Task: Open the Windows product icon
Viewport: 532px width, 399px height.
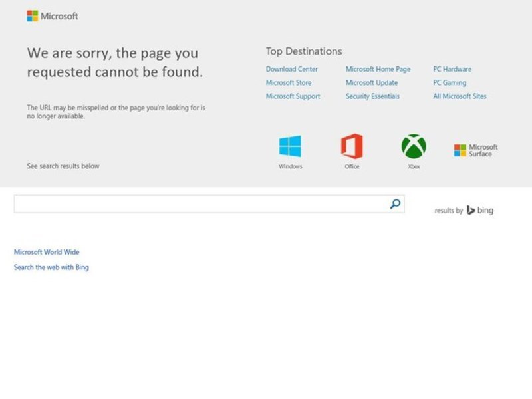Action: point(290,147)
